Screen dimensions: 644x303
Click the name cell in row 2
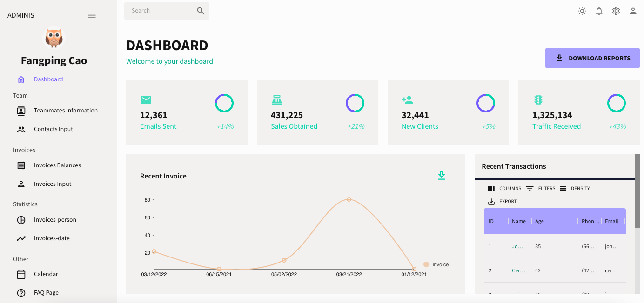[518, 270]
